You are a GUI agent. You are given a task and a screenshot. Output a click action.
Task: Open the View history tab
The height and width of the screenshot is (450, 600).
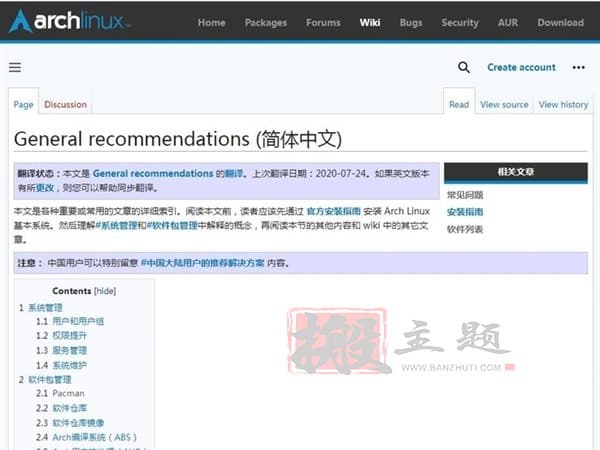tap(563, 104)
